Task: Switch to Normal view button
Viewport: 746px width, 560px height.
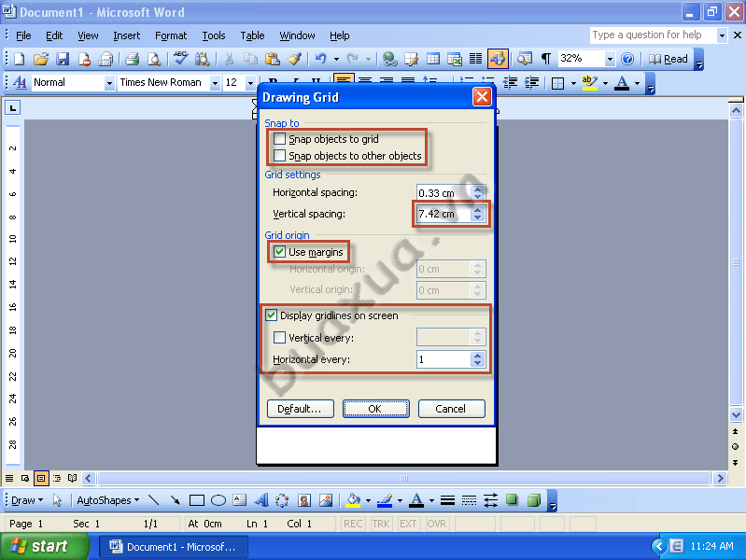Action: pos(9,478)
